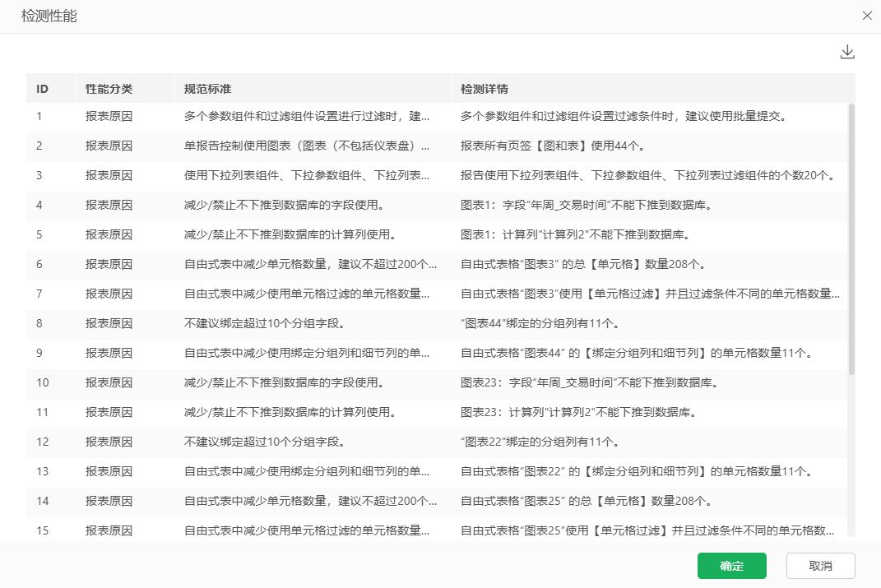Click the 检测详情 column header
Screen dimensions: 881x588
[x=485, y=89]
